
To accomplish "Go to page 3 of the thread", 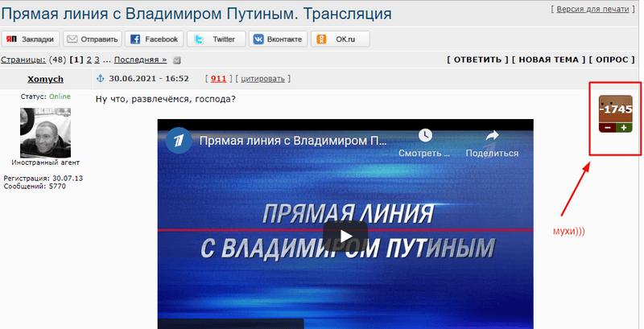I will pos(97,60).
